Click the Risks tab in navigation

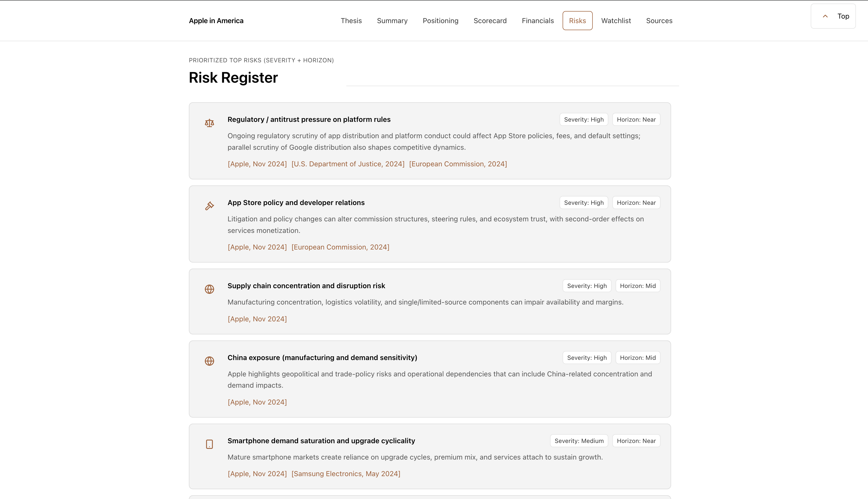[577, 21]
